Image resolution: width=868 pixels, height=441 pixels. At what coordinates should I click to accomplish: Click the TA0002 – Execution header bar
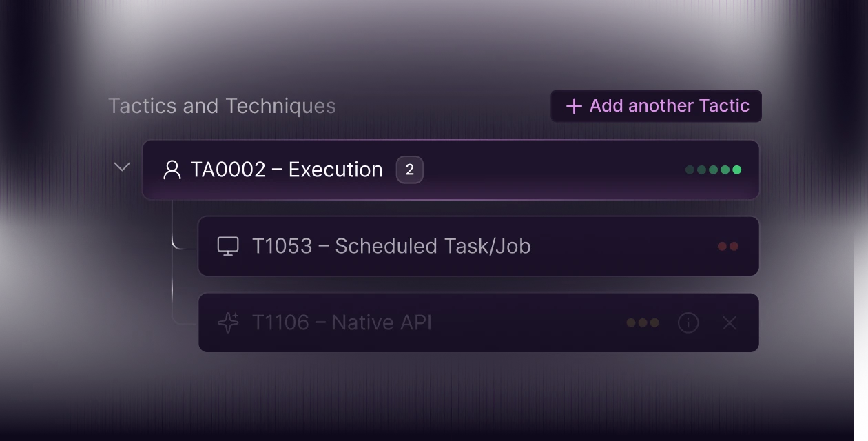[451, 170]
